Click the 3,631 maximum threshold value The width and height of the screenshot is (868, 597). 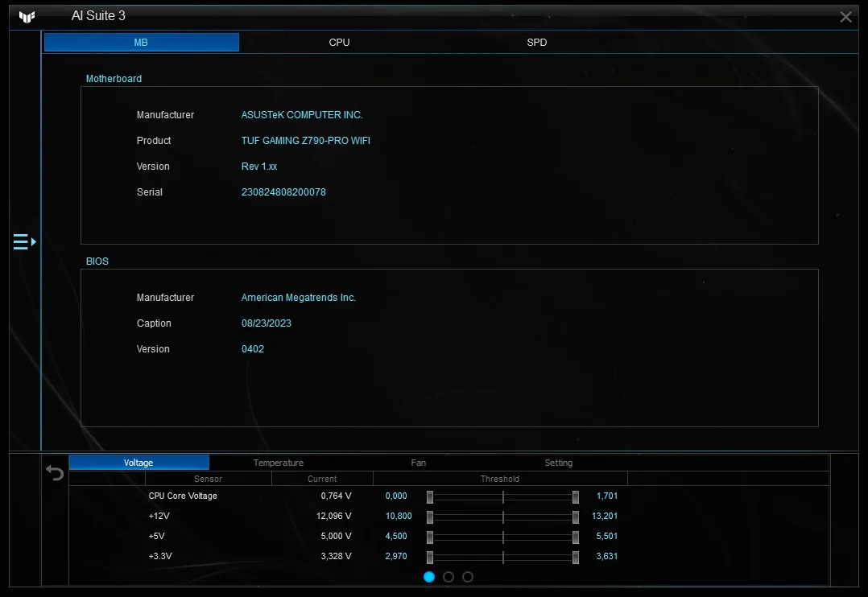pyautogui.click(x=607, y=556)
